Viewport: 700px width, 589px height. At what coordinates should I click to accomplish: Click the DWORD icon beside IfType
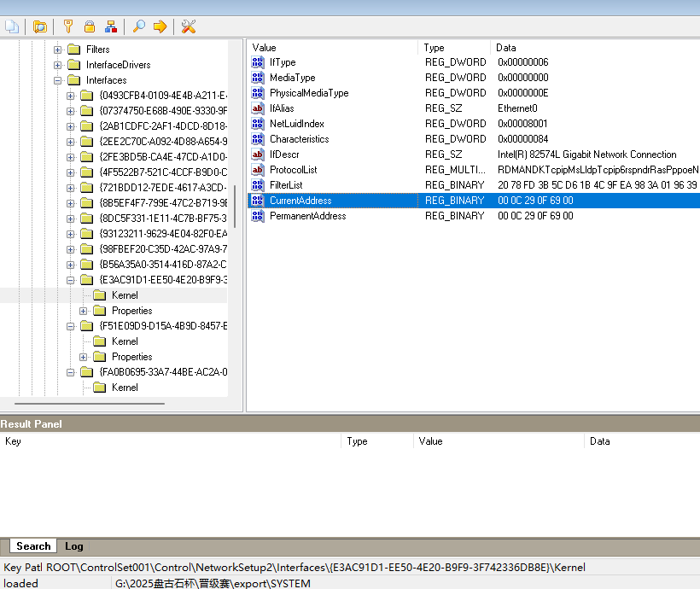258,62
